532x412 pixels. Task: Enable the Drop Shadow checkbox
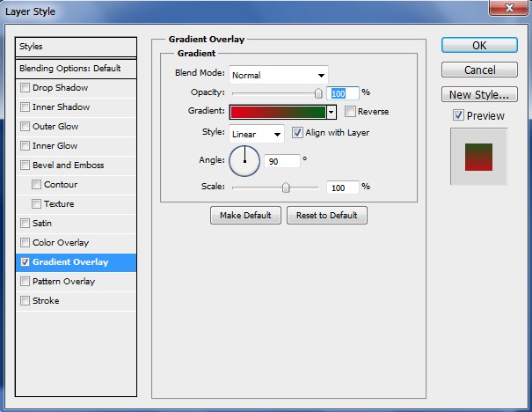[x=25, y=88]
